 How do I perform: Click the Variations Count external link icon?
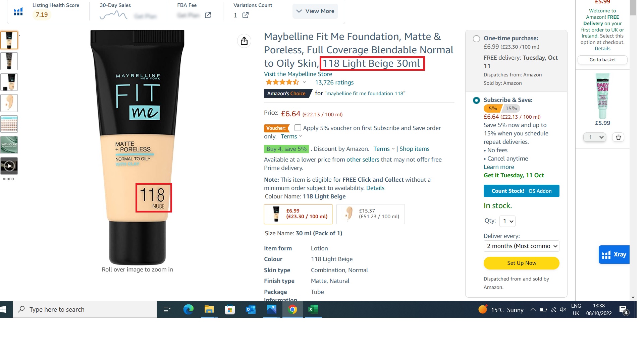[x=245, y=15]
